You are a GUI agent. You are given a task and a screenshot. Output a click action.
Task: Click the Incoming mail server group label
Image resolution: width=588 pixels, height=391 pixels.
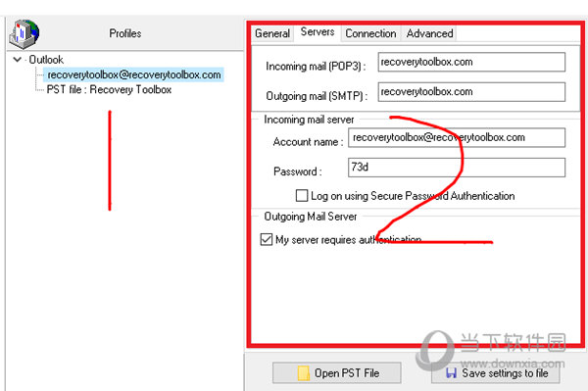[309, 120]
